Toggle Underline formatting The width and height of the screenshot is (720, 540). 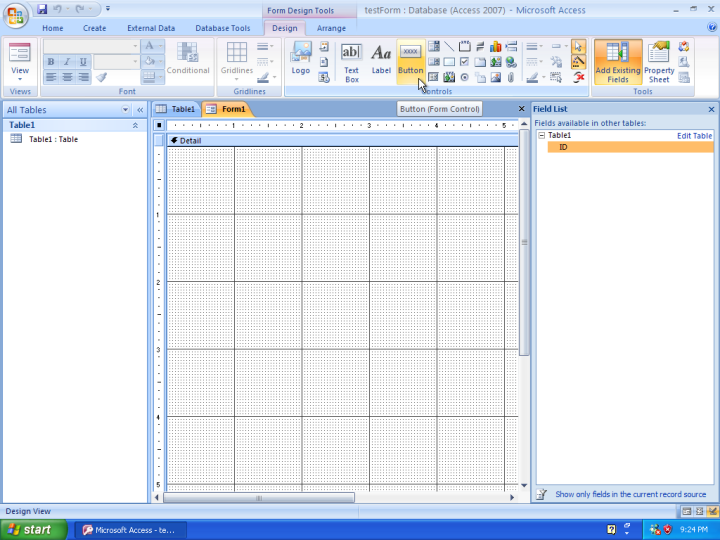click(83, 62)
